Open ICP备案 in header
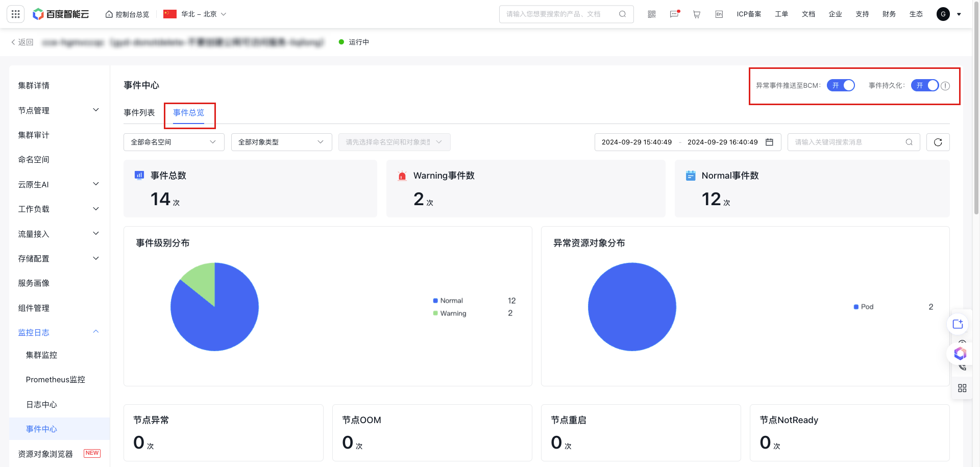Screen dimensions: 980x467 click(749, 14)
